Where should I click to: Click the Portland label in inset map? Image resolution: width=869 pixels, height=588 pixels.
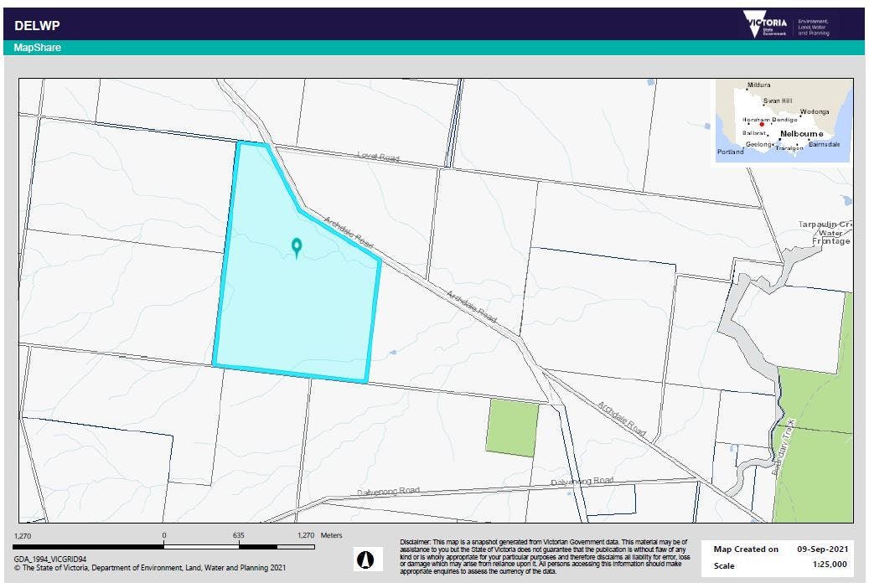click(x=731, y=152)
